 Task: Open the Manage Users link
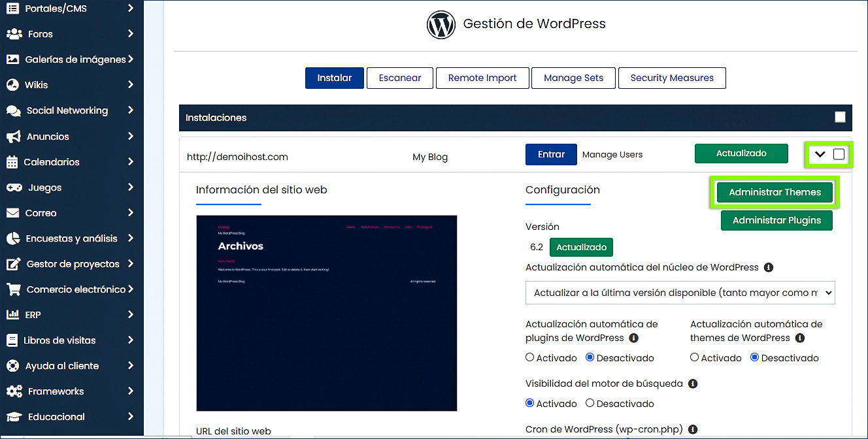click(612, 155)
